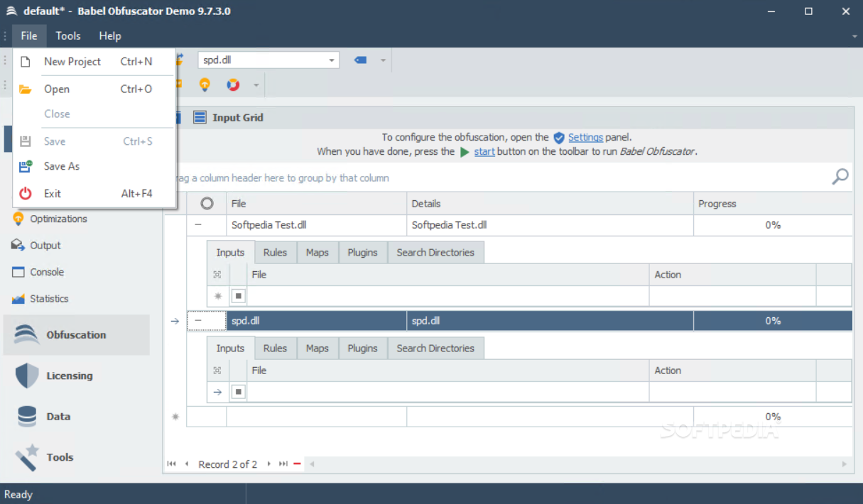Screen dimensions: 863x504
Task: Open dropdown arrow next to blue tag
Action: coord(383,60)
